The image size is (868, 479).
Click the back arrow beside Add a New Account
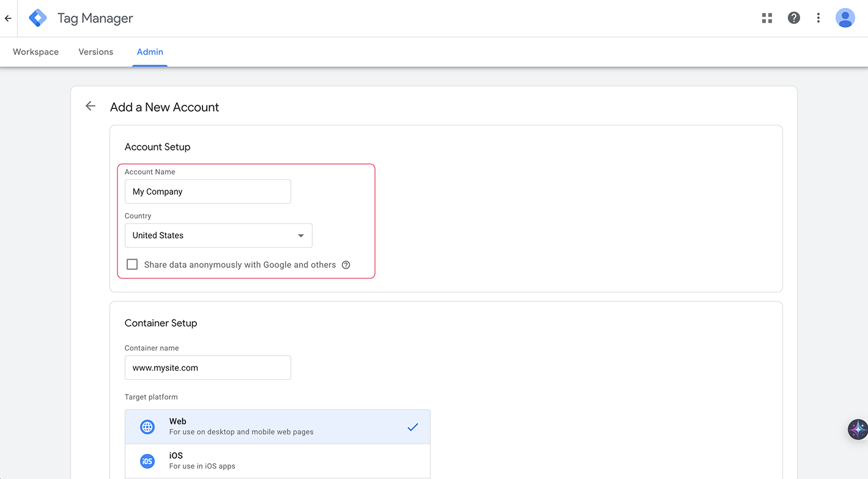coord(91,106)
